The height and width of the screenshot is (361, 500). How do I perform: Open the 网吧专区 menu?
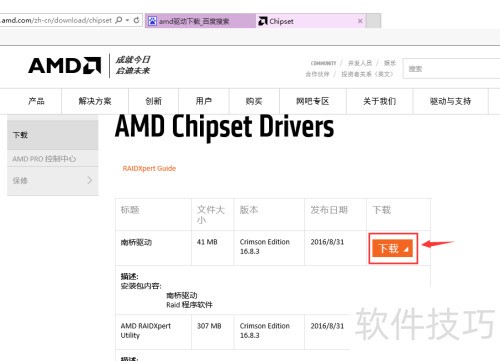313,101
